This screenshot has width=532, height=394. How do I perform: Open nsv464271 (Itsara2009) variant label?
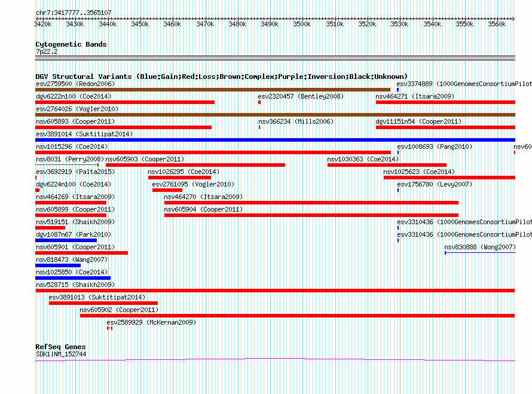tap(415, 96)
